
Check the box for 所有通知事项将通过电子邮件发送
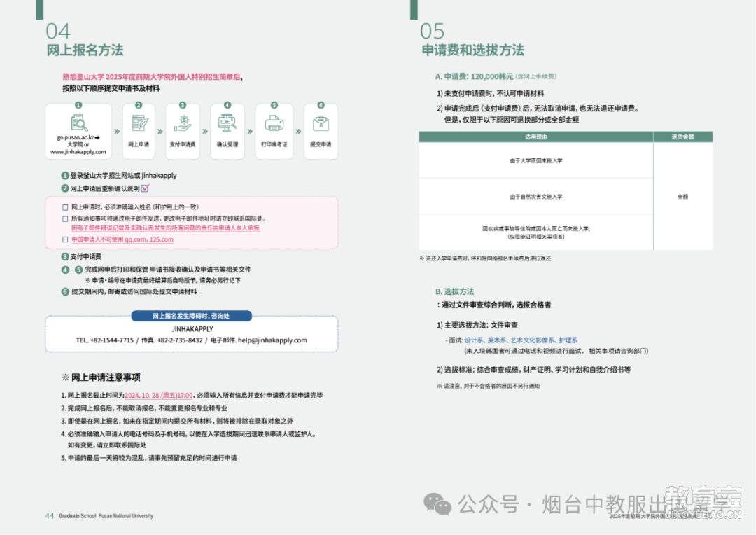pyautogui.click(x=65, y=219)
